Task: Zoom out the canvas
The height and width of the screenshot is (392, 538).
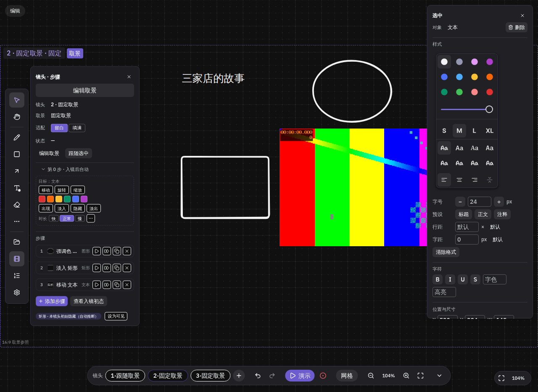Action: tap(371, 376)
